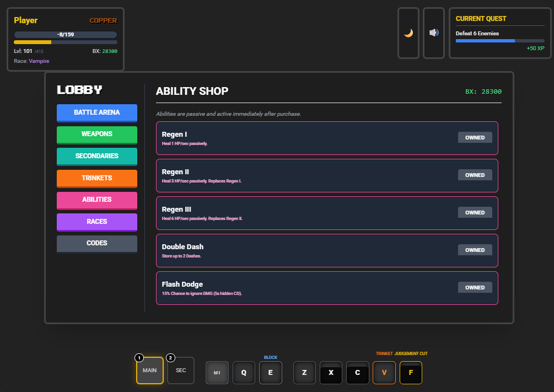
Task: Click the COPPER rank label
Action: [x=103, y=20]
